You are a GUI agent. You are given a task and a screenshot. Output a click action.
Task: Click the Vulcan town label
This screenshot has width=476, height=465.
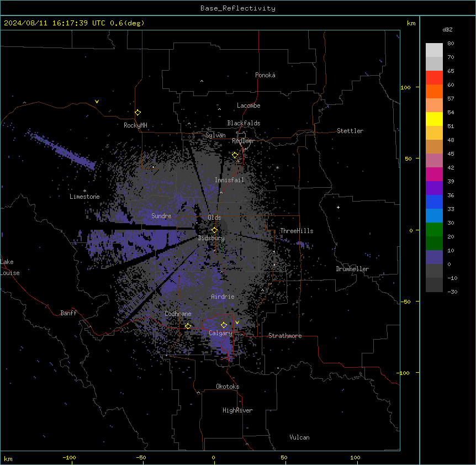click(x=300, y=437)
